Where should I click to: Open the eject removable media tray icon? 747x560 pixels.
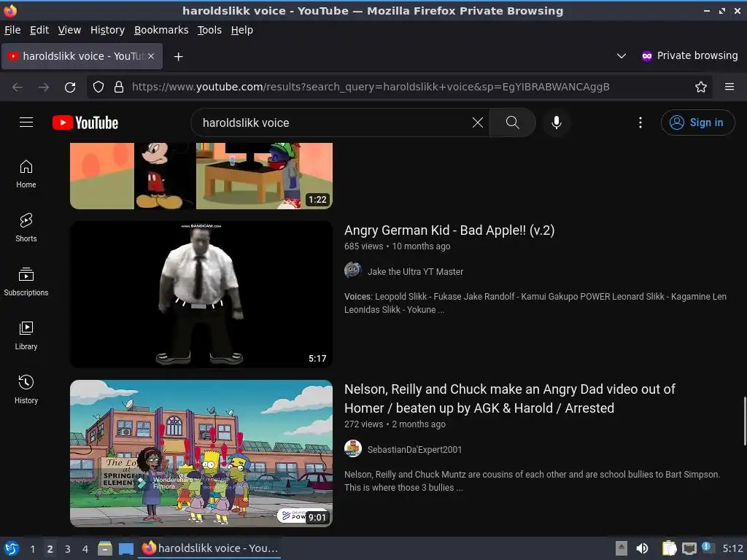click(x=622, y=548)
